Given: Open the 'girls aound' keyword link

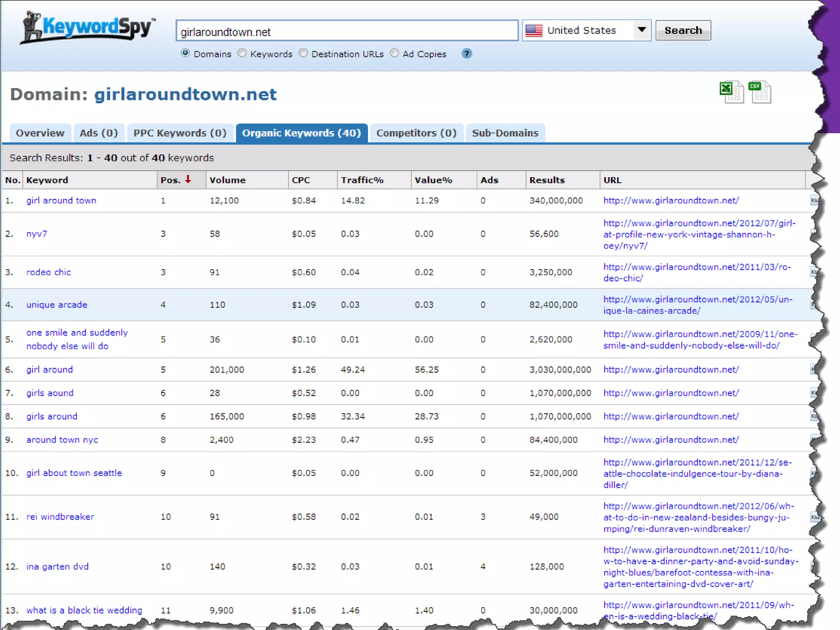Looking at the screenshot, I should click(x=50, y=393).
